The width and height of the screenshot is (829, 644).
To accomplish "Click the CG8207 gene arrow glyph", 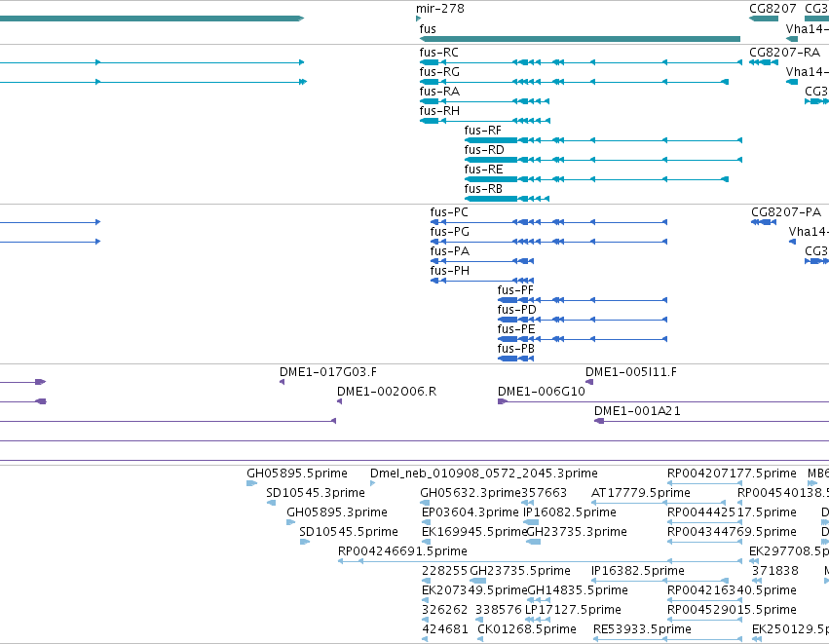I will [764, 19].
